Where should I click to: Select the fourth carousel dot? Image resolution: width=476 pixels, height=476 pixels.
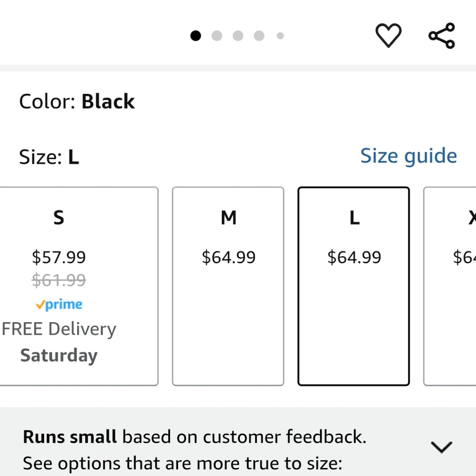coord(259,35)
